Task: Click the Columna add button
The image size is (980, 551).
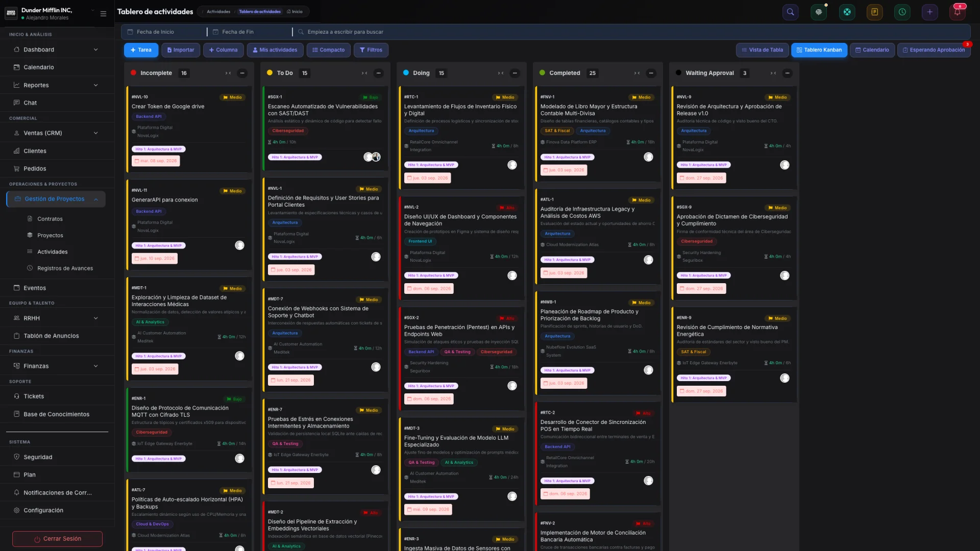Action: (x=223, y=50)
